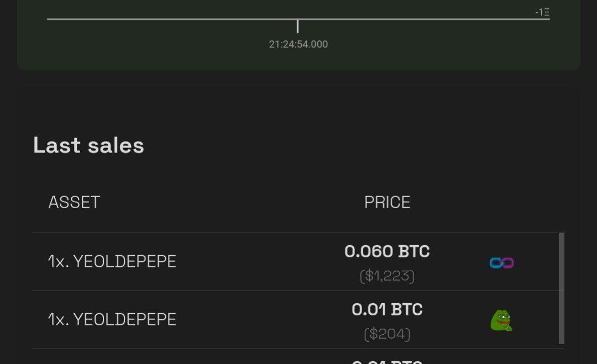Click the Pepe frog icon beside 0.01 BTC

(501, 320)
